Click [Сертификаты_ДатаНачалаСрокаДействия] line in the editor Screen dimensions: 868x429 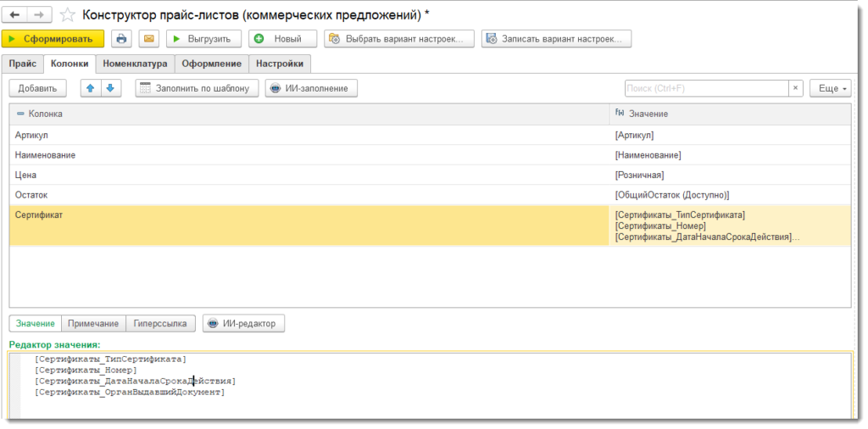coord(135,381)
